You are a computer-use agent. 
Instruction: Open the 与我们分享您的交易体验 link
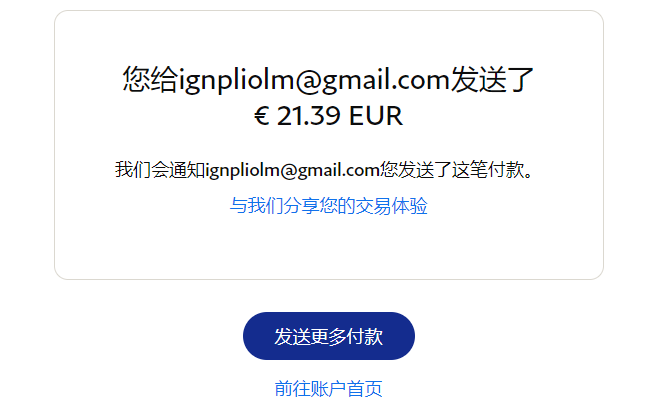click(328, 206)
